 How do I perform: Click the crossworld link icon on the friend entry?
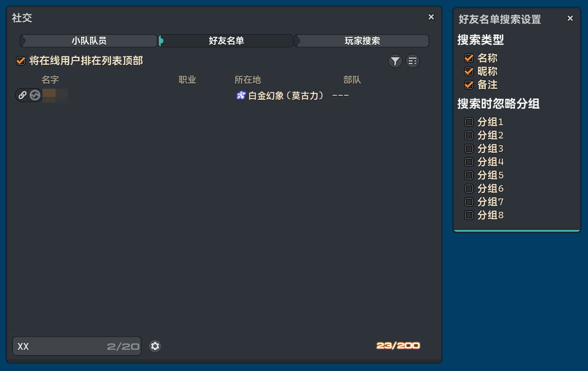point(23,95)
